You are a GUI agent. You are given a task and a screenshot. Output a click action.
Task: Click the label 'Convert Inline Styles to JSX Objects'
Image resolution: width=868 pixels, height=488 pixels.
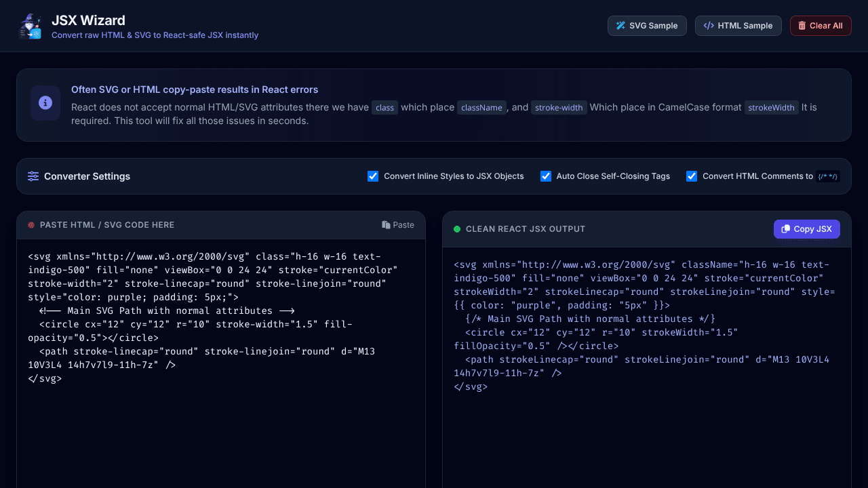click(454, 176)
